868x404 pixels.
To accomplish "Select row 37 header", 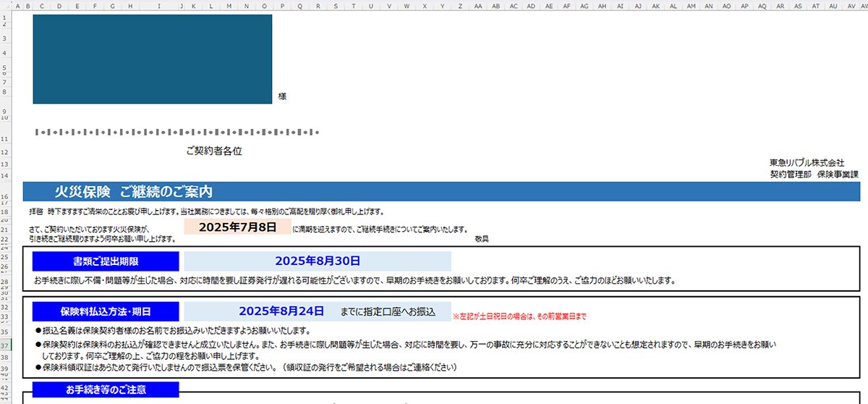I will point(6,346).
